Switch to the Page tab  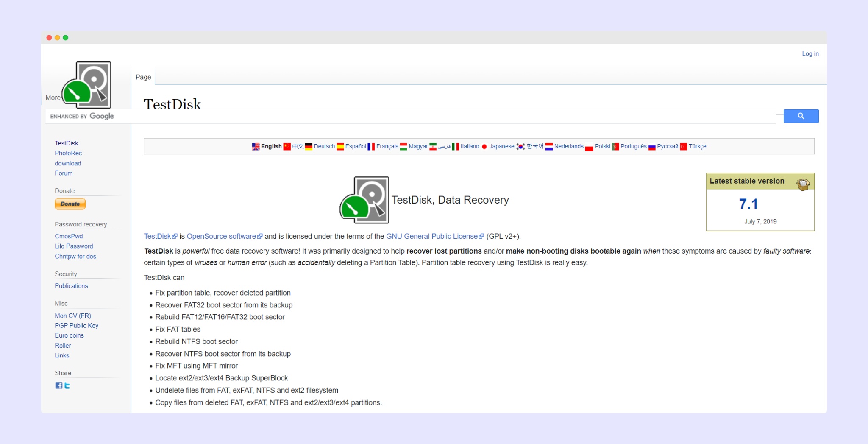tap(143, 77)
